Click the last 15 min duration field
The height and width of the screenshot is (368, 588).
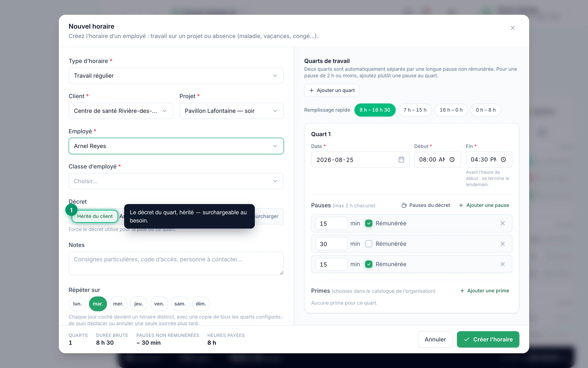tap(331, 264)
